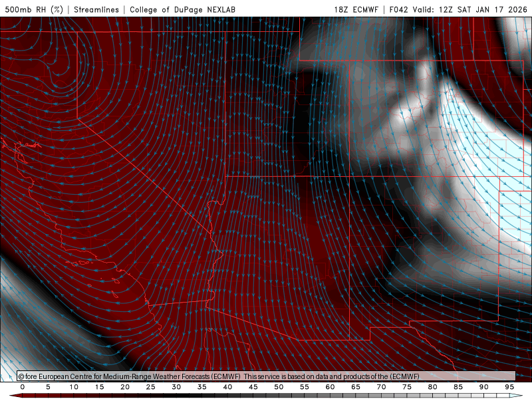Click the "95" label on the color scale

(x=509, y=387)
